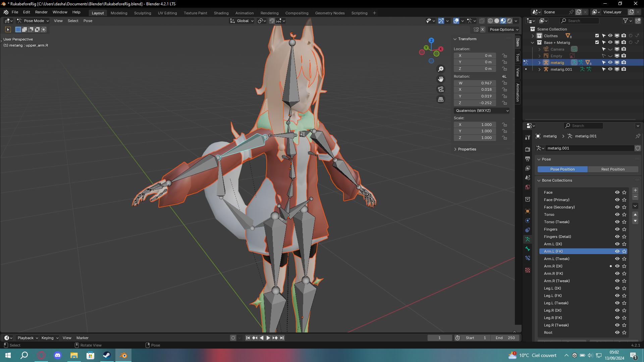Switch to Shading workspace tab
This screenshot has width=644, height=362.
tap(221, 13)
